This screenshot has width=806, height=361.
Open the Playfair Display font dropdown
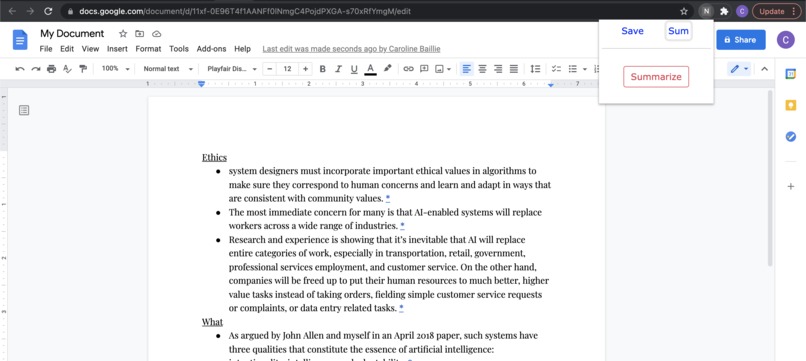click(232, 68)
